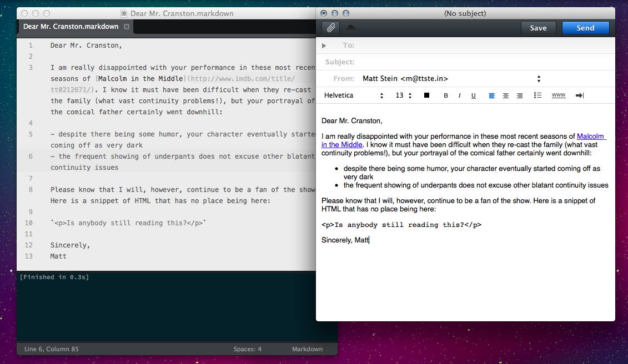Open the From sender dropdown

[x=451, y=78]
